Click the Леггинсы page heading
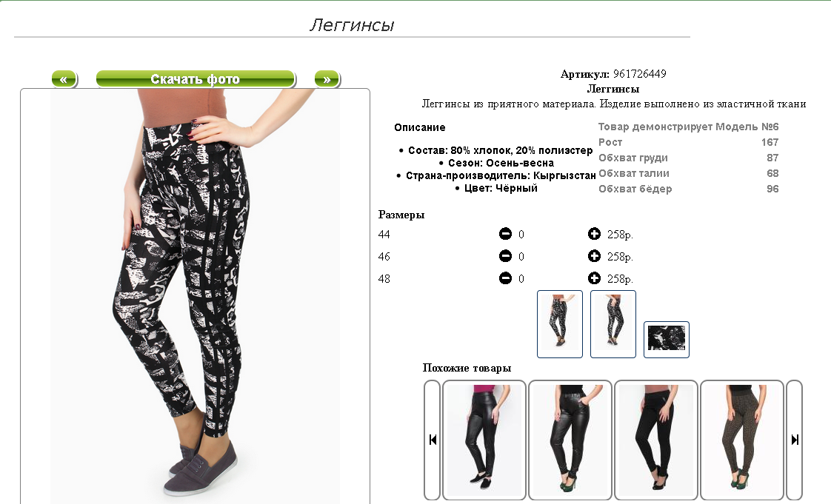 (352, 25)
